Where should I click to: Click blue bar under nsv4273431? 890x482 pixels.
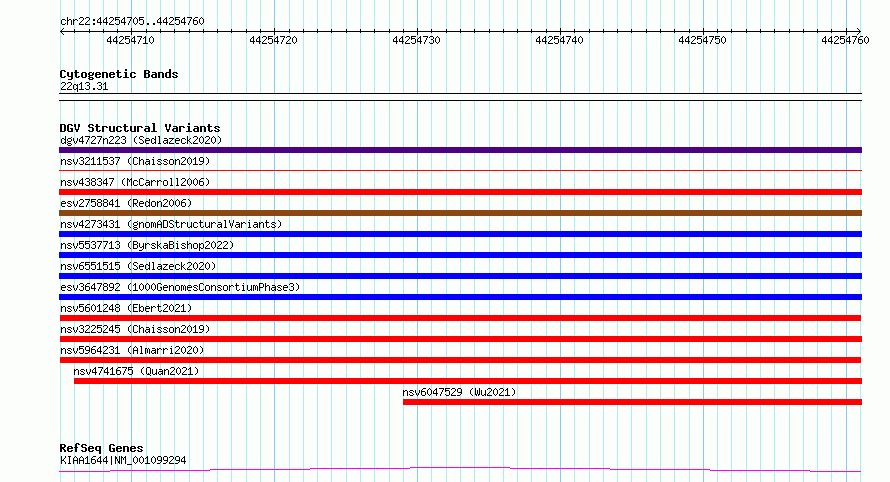tap(460, 234)
